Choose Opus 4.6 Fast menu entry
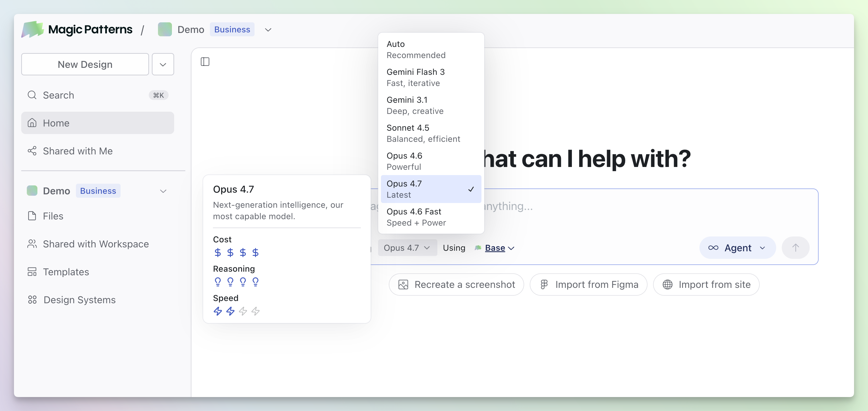The height and width of the screenshot is (411, 868). tap(431, 217)
